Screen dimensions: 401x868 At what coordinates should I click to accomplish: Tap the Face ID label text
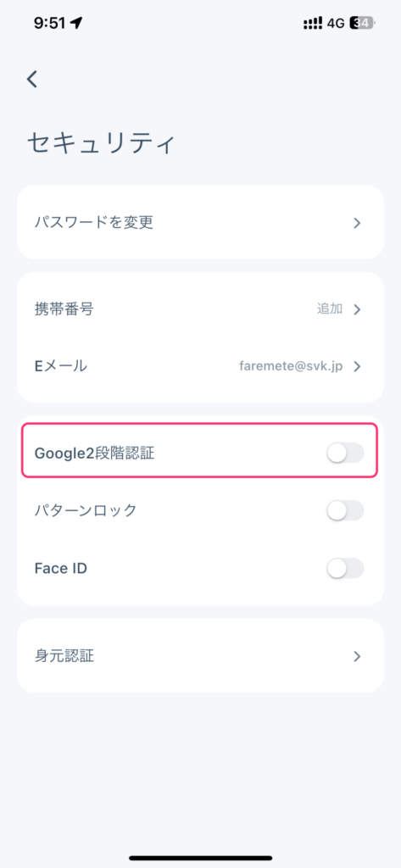(61, 569)
